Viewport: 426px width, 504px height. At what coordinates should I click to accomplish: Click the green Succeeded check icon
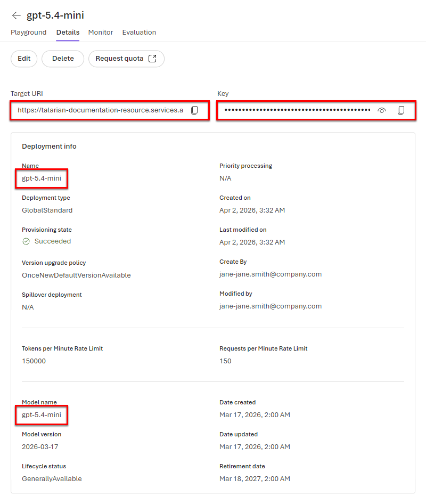tap(26, 241)
